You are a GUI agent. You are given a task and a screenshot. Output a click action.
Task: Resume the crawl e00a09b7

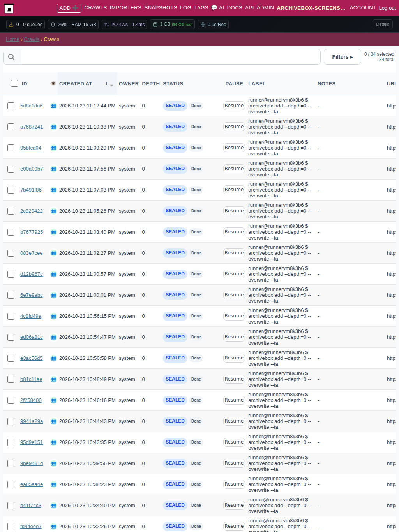click(x=234, y=169)
